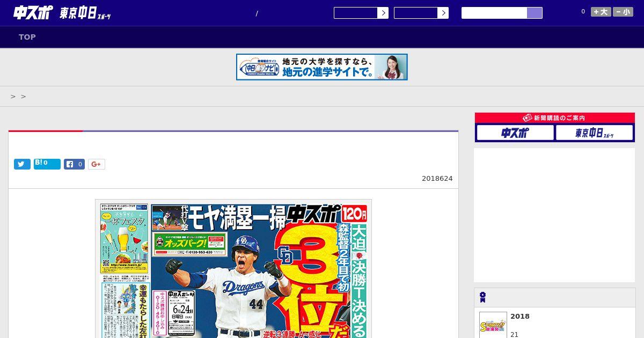Select 中スポ subscription button in sidebar
644x338 pixels.
click(x=515, y=133)
